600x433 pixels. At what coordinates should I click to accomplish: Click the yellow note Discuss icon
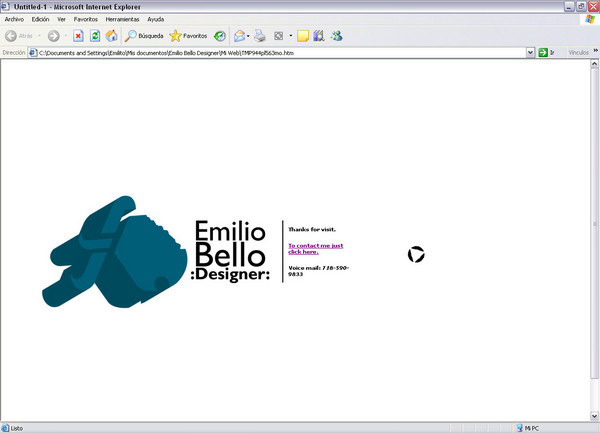tap(303, 36)
